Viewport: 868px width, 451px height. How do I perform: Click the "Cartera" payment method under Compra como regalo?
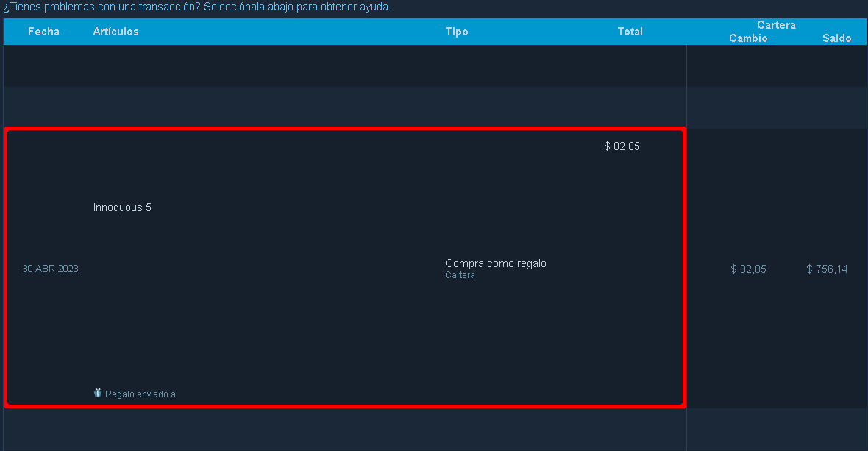click(x=460, y=275)
